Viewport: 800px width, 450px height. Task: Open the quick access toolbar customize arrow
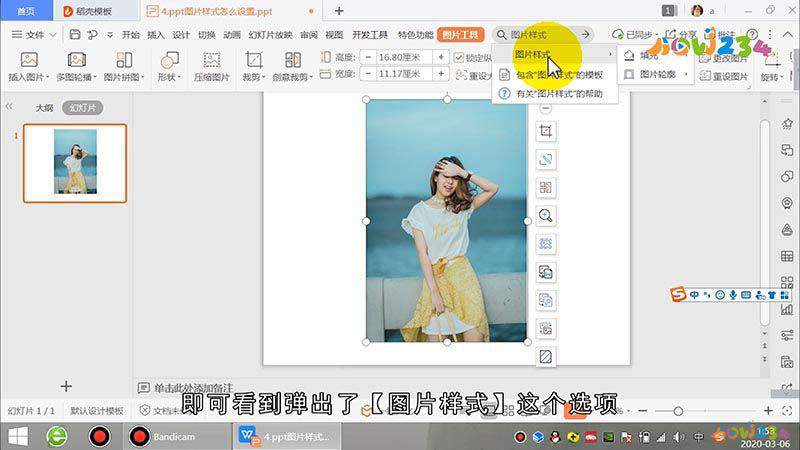tap(110, 35)
